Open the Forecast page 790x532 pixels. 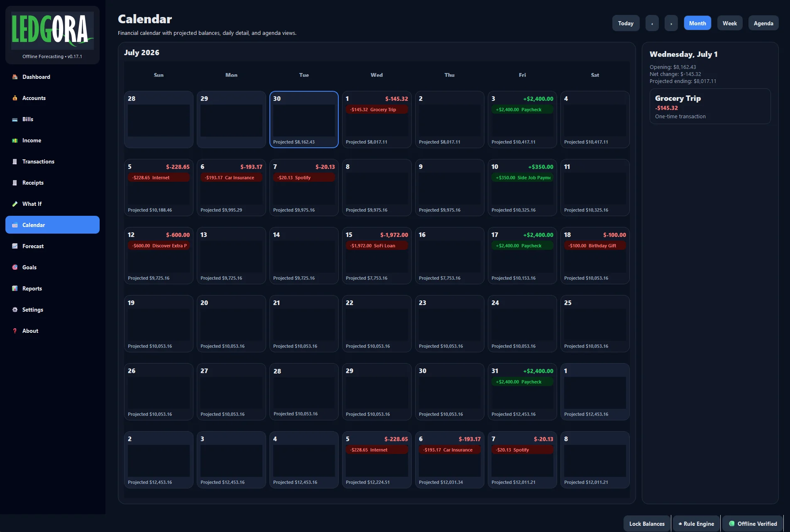[52, 246]
